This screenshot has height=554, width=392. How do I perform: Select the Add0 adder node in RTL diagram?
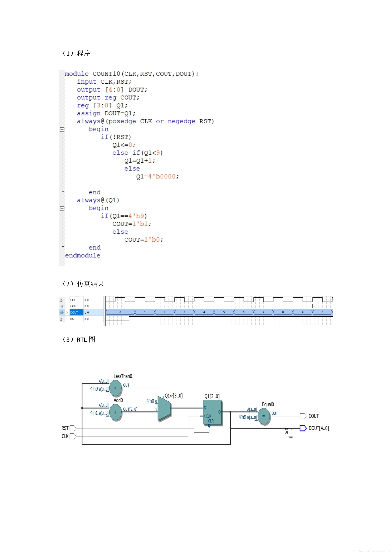tap(115, 412)
